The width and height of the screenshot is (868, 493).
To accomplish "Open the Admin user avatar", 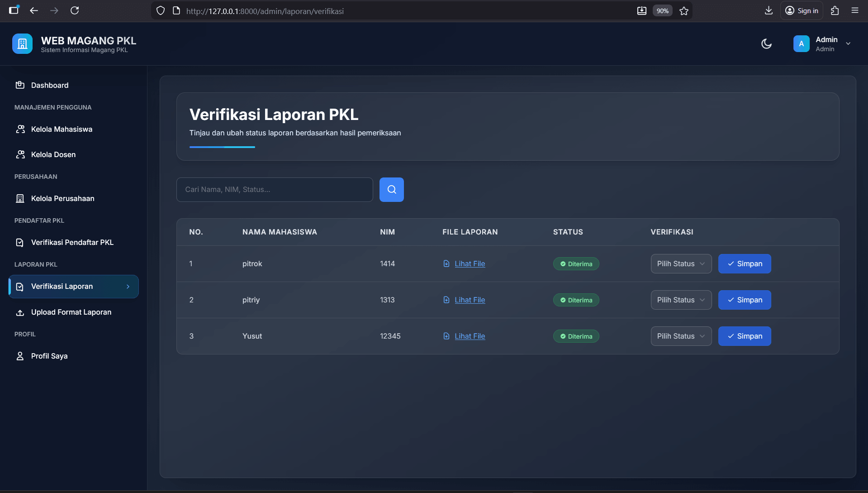I will pos(801,44).
